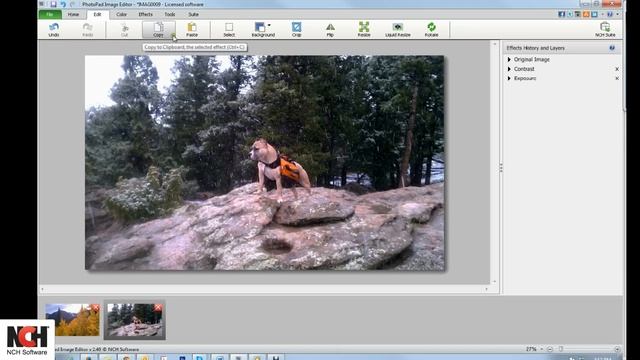
Task: Click the horizontal scrollbar left arrow
Action: coord(42,289)
